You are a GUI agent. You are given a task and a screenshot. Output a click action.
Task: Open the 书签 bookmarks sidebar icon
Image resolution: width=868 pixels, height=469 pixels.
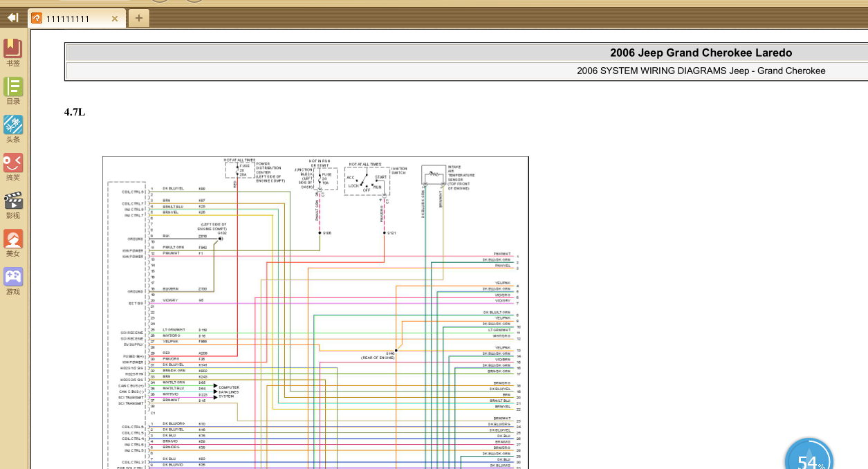tap(13, 53)
